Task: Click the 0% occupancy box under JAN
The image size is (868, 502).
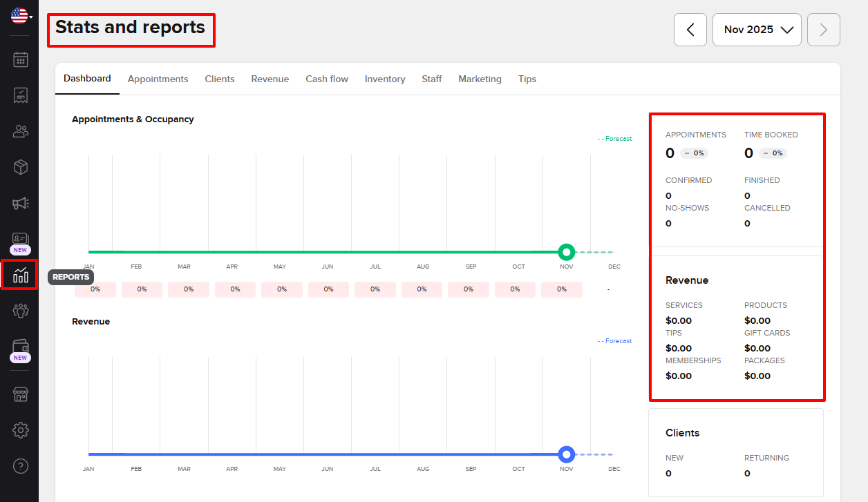Action: pyautogui.click(x=95, y=289)
